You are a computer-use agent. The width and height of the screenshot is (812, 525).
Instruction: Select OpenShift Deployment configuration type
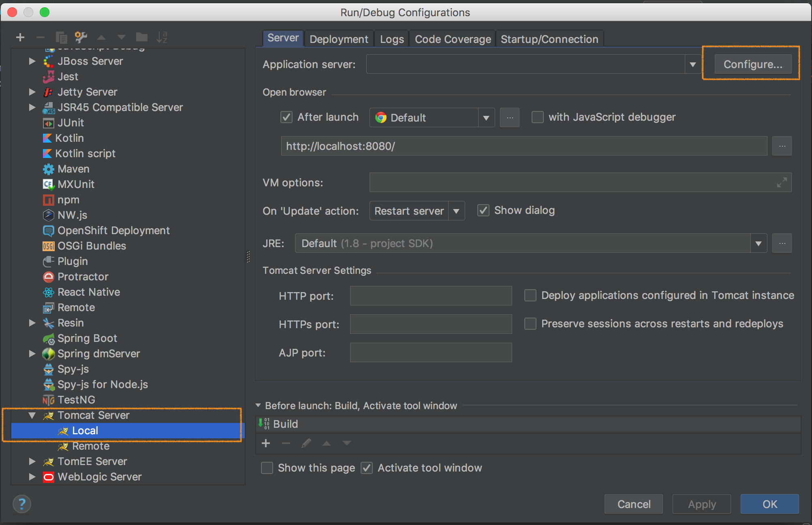pyautogui.click(x=113, y=230)
